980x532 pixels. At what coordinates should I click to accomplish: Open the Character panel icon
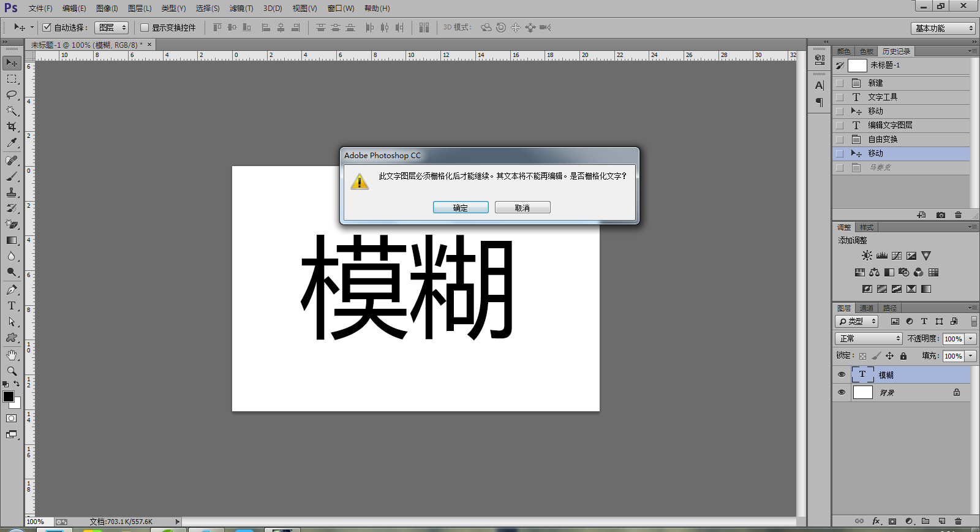[x=820, y=86]
